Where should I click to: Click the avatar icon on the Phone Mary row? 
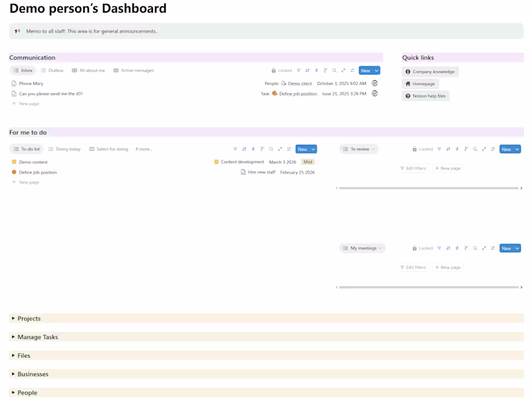pyautogui.click(x=374, y=83)
